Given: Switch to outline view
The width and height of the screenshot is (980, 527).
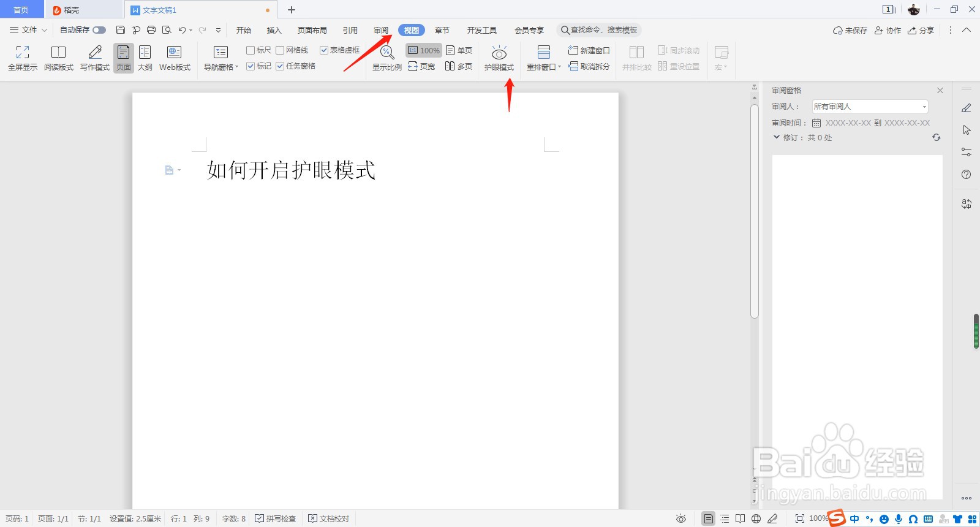Looking at the screenshot, I should point(145,58).
